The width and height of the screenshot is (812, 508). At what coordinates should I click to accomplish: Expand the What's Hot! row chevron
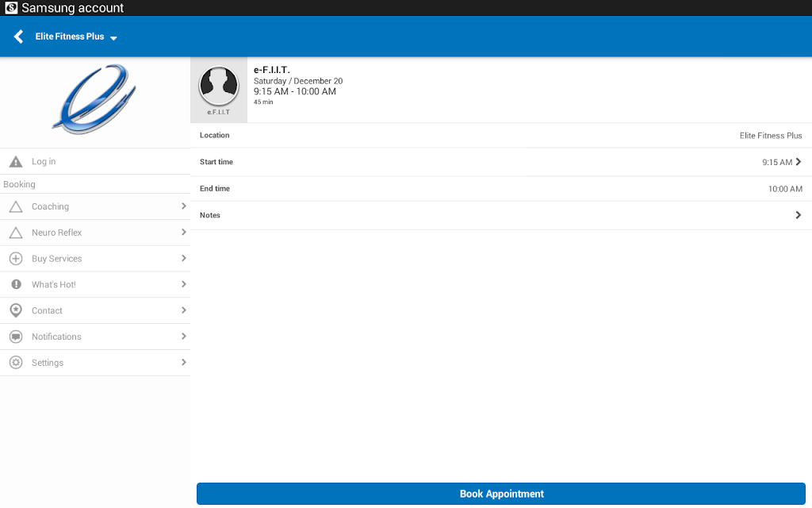click(x=183, y=284)
